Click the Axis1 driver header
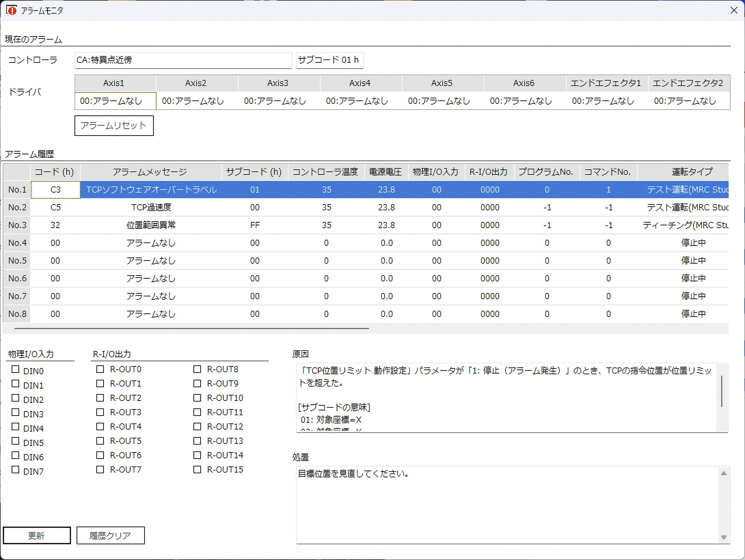This screenshot has height=560, width=745. (115, 83)
